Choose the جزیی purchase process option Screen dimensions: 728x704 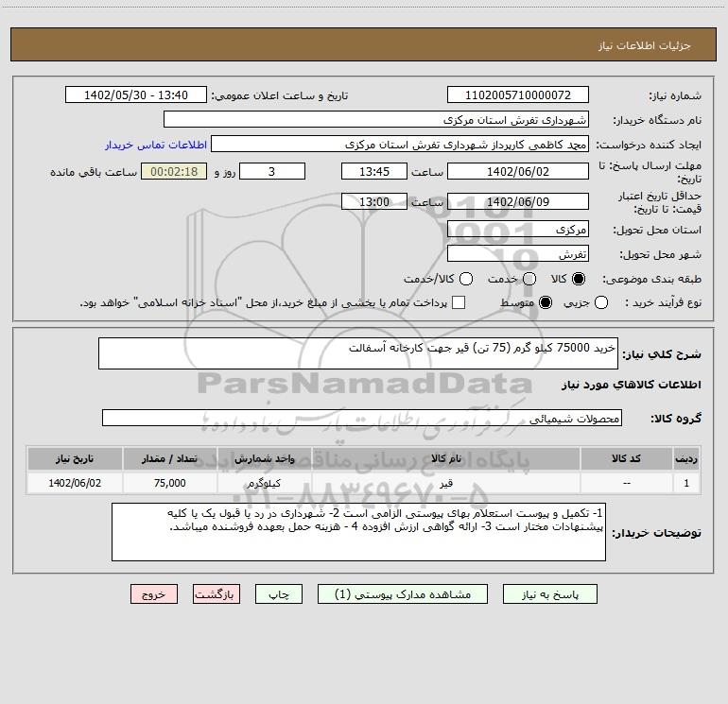coord(600,302)
